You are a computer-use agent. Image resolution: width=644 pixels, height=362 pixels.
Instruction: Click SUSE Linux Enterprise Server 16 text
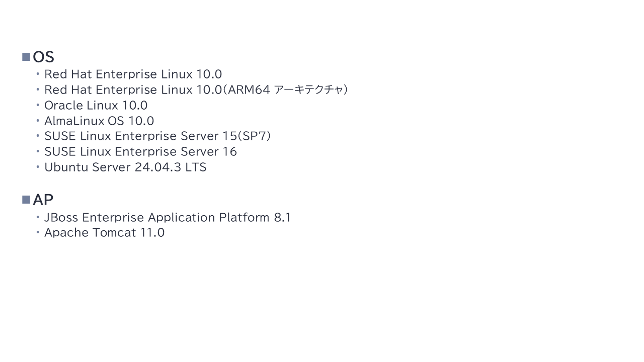coord(140,152)
